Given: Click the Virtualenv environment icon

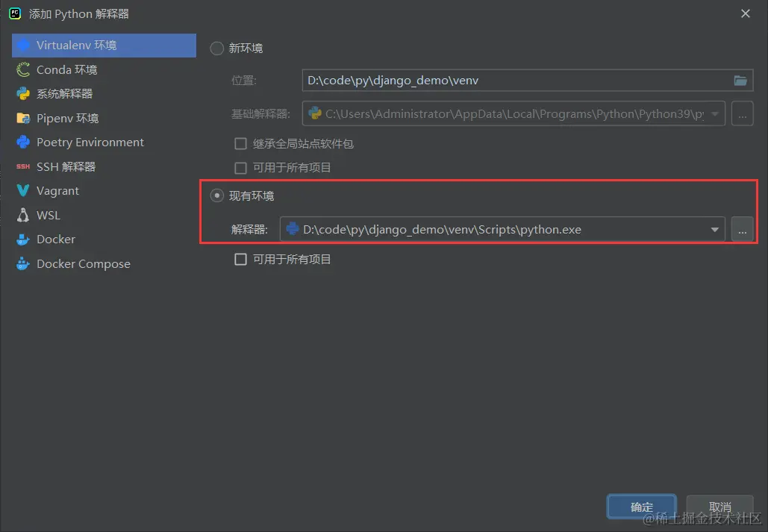Looking at the screenshot, I should [x=23, y=45].
